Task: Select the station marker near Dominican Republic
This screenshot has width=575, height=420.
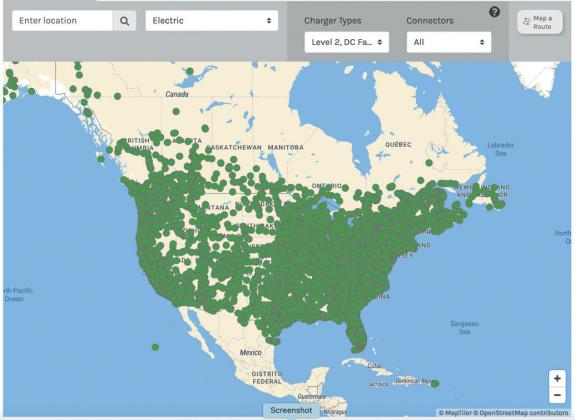Action: [x=435, y=384]
